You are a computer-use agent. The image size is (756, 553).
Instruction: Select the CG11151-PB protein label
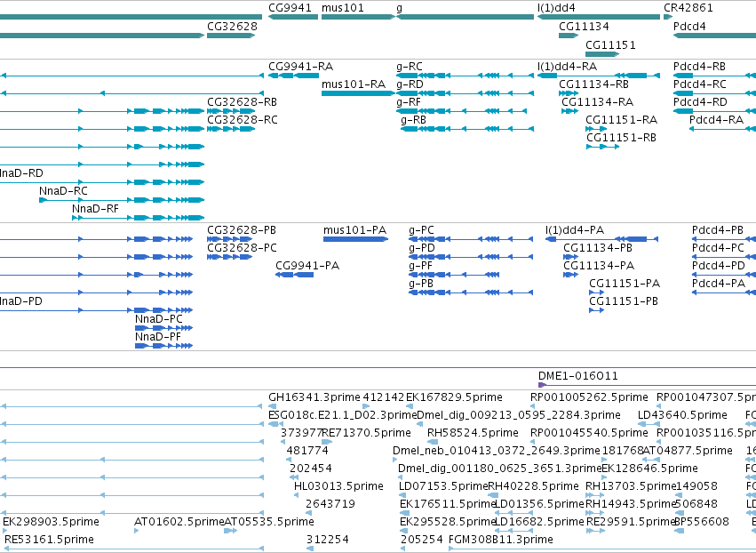624,301
